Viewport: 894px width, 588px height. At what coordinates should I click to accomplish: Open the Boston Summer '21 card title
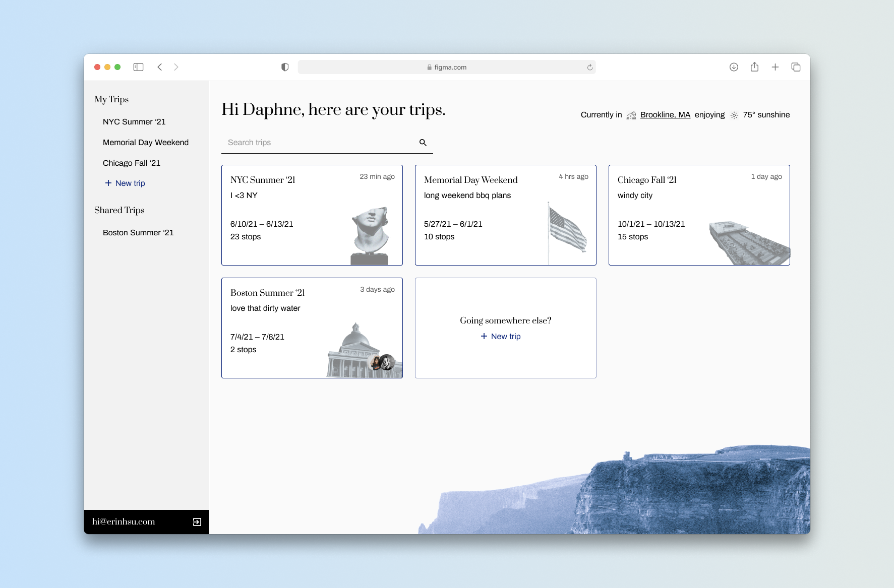(x=268, y=293)
